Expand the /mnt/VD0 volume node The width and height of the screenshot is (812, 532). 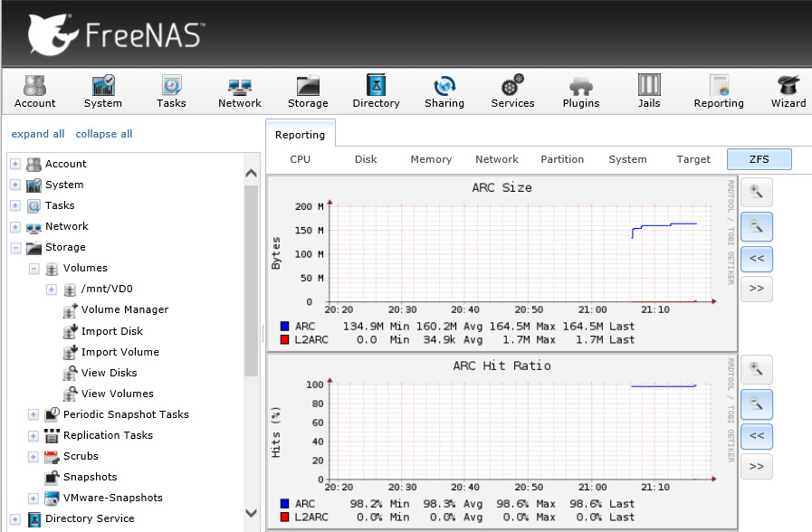click(x=52, y=290)
